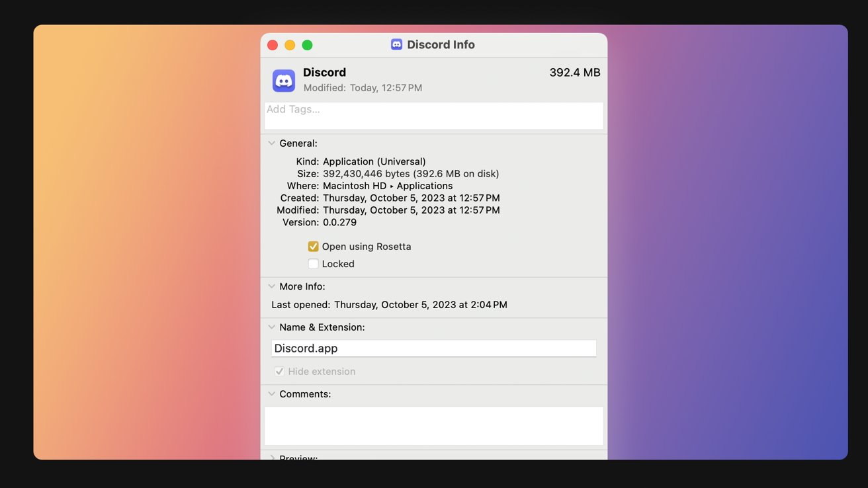Click the Discord app icon in the header
The height and width of the screenshot is (488, 868).
284,81
